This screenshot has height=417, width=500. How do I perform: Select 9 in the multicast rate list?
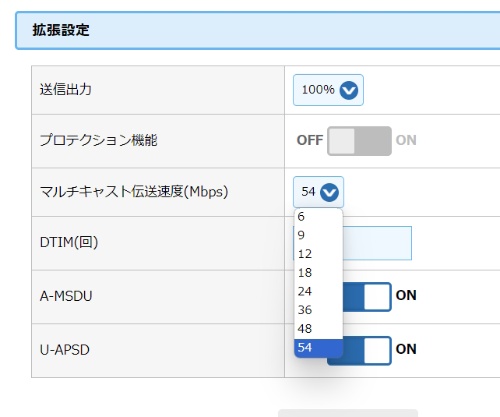(x=318, y=235)
